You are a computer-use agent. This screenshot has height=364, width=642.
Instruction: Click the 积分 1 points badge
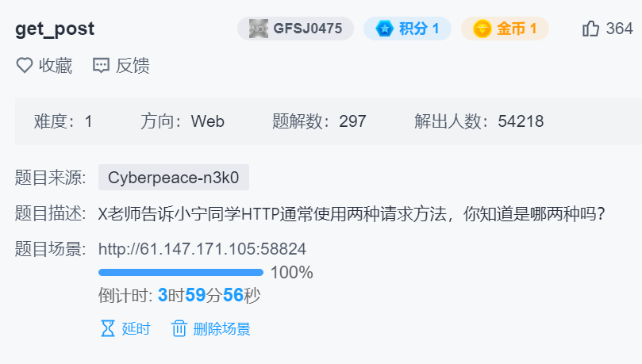pyautogui.click(x=407, y=29)
